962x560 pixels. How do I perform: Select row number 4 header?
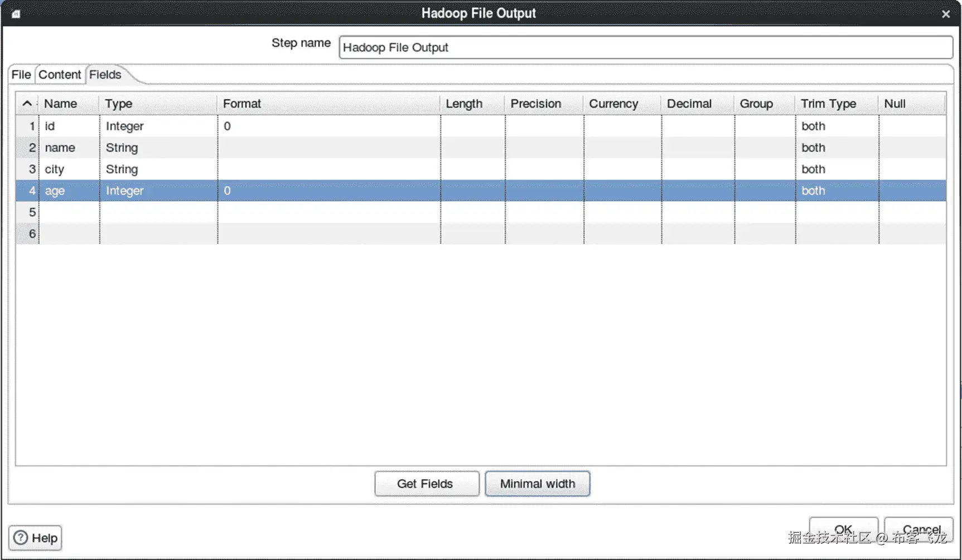point(27,191)
